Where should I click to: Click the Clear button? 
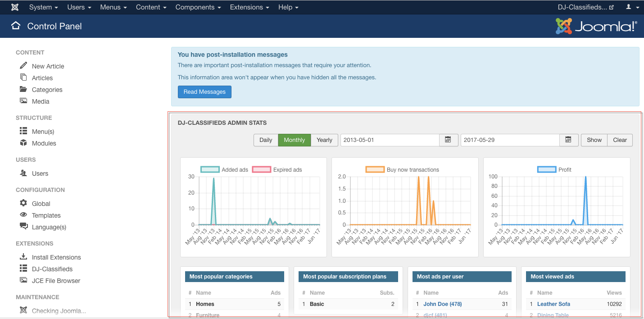point(620,140)
